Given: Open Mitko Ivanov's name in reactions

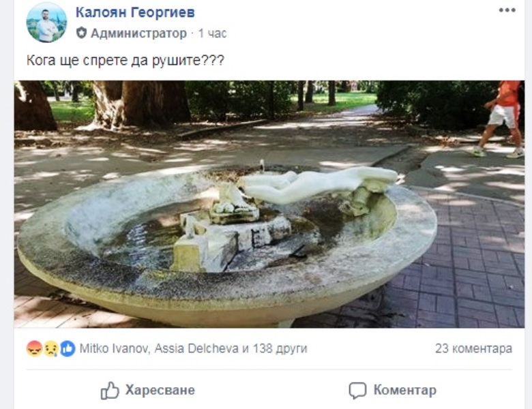Looking at the screenshot, I should [114, 348].
